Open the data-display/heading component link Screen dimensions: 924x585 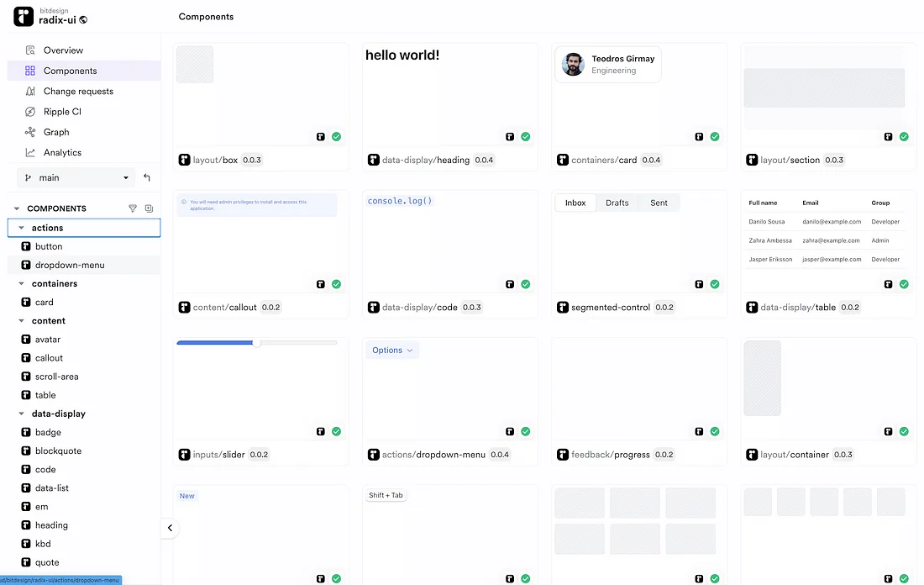click(x=425, y=160)
